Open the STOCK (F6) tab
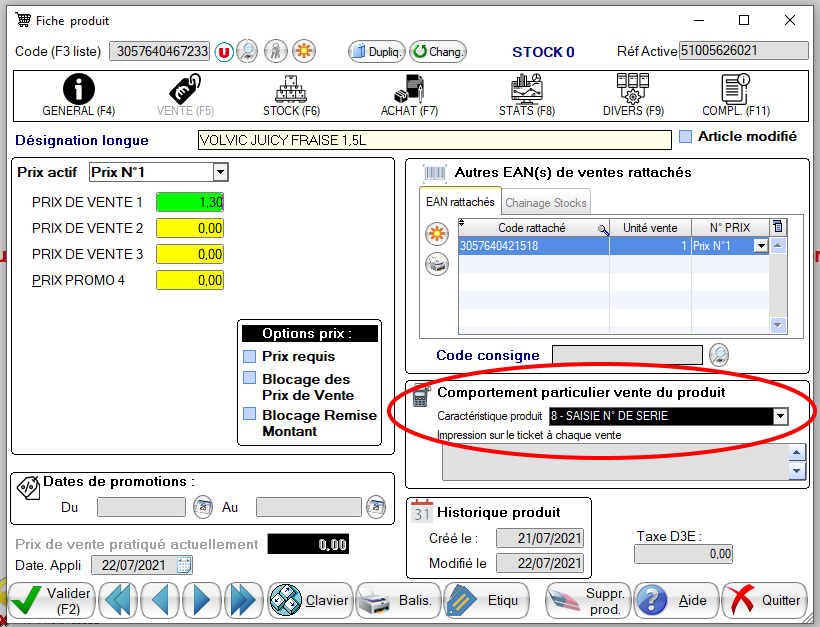The width and height of the screenshot is (820, 627). [x=291, y=96]
